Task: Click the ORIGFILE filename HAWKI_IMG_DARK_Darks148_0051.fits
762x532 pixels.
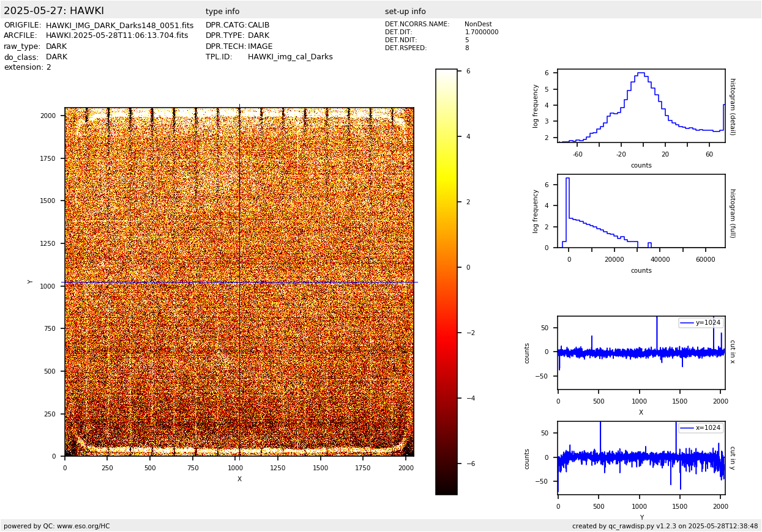Action: tap(119, 26)
